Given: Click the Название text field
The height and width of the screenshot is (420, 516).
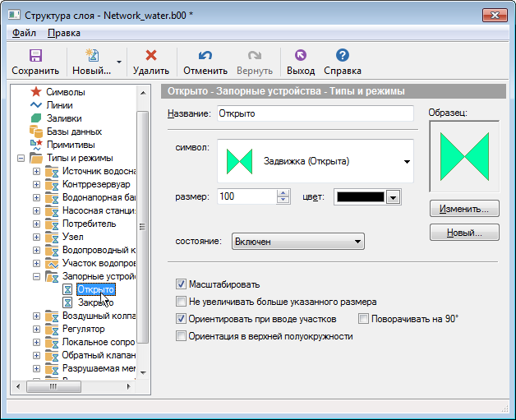Looking at the screenshot, I should 316,114.
